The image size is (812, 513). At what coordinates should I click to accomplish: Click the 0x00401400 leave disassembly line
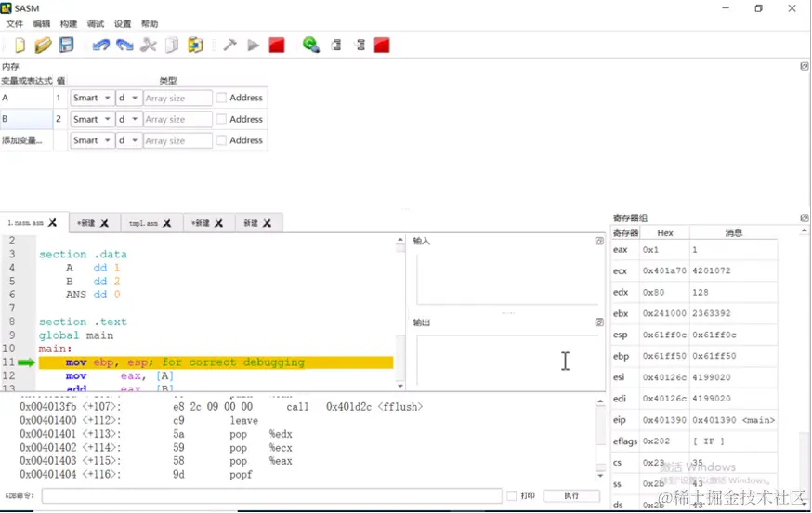point(138,420)
